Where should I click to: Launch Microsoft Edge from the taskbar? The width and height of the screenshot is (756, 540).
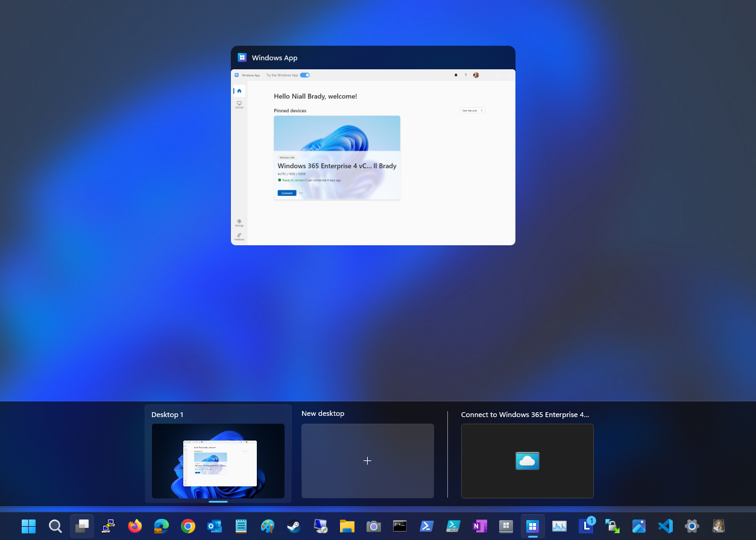162,526
